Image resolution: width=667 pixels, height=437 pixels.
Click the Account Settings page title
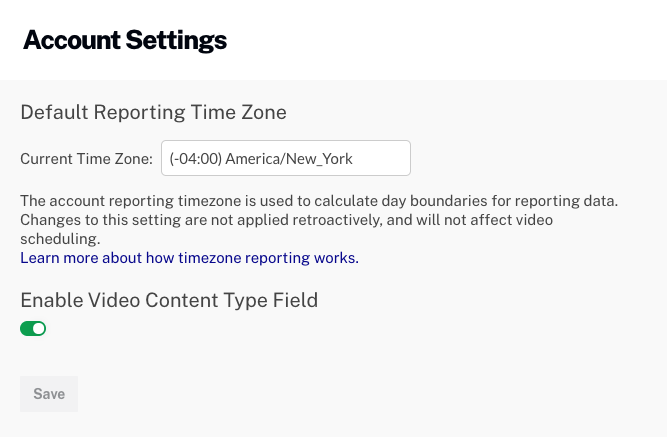pos(125,41)
